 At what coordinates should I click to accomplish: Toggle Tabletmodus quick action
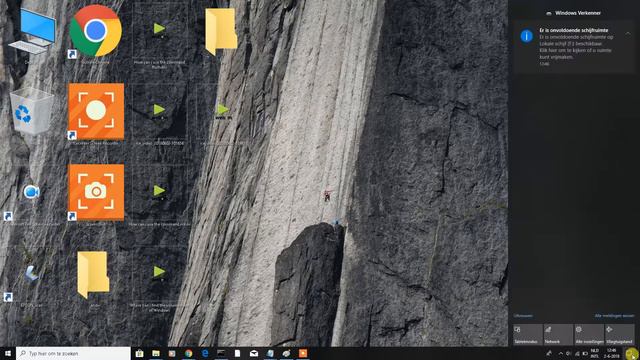[x=528, y=334]
